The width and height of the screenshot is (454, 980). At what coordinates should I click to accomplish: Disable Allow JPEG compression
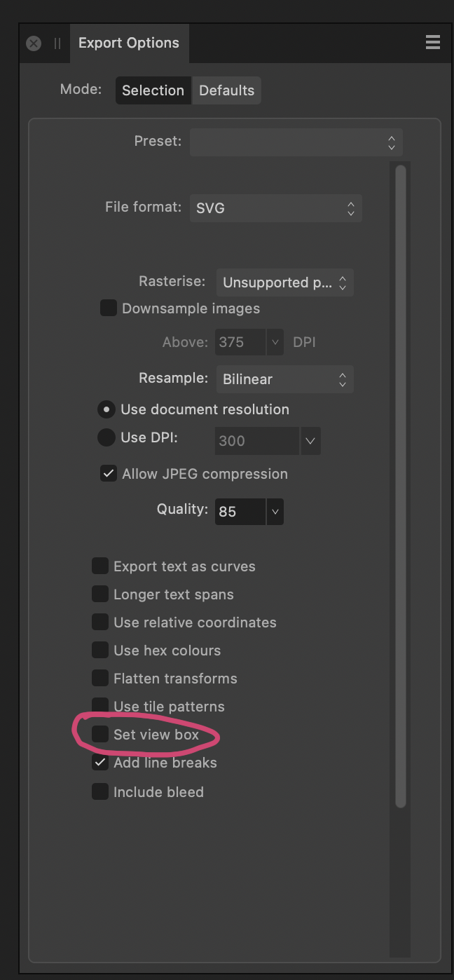(108, 474)
